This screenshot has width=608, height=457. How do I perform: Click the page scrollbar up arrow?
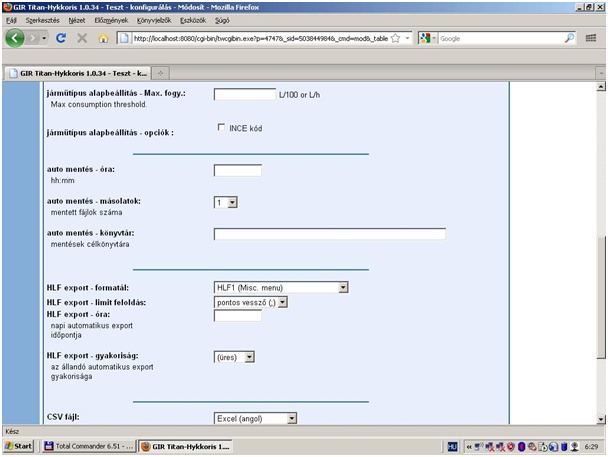click(x=601, y=86)
